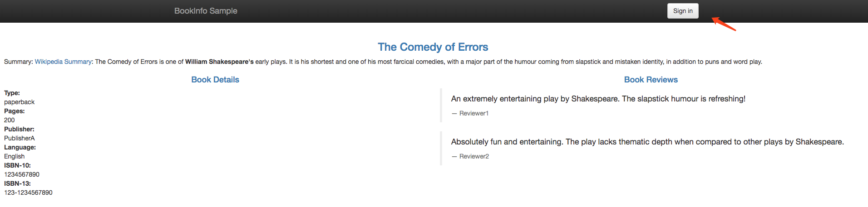Select the Book Details heading
868x207 pixels.
(215, 80)
